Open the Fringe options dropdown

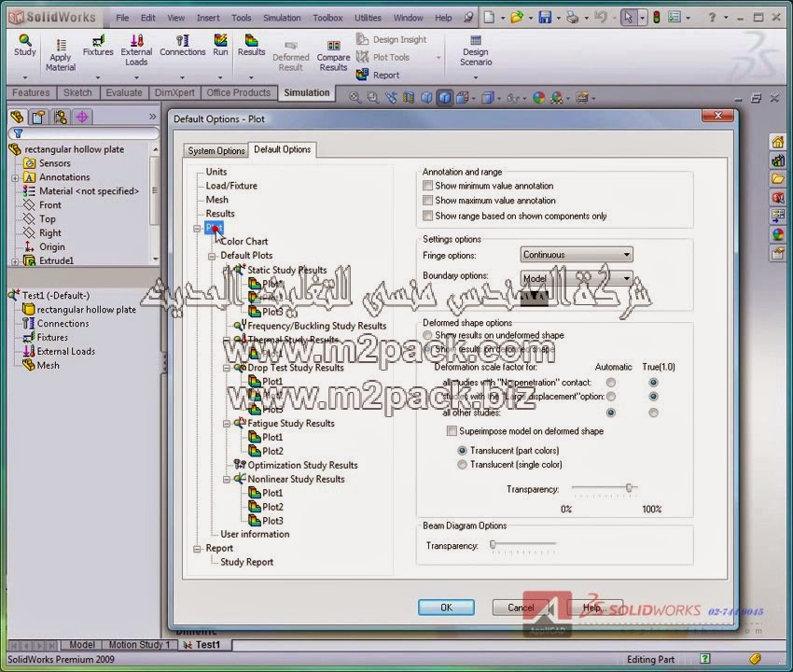tap(577, 255)
